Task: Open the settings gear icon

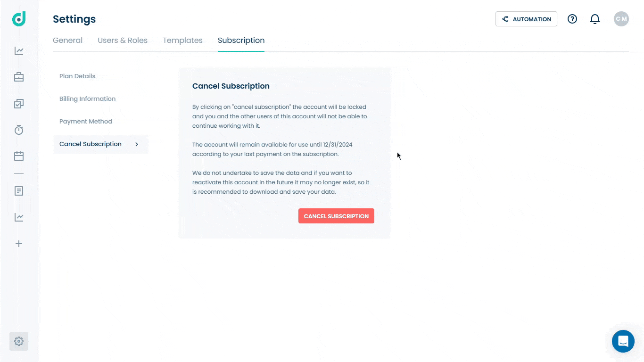Action: pyautogui.click(x=19, y=341)
